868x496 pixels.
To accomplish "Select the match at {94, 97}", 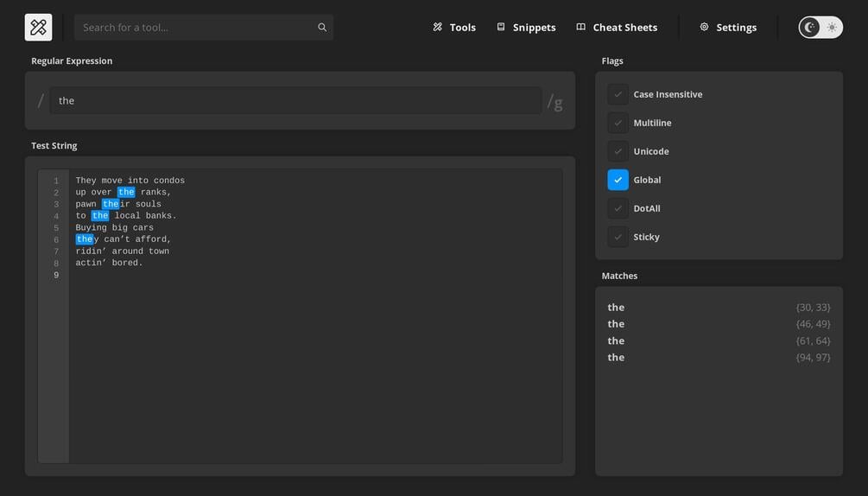I will [719, 357].
